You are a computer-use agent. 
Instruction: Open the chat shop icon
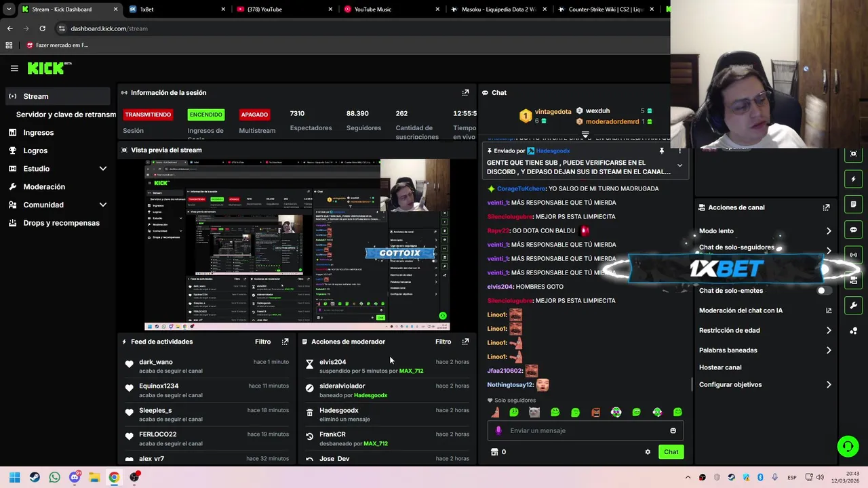pos(494,452)
